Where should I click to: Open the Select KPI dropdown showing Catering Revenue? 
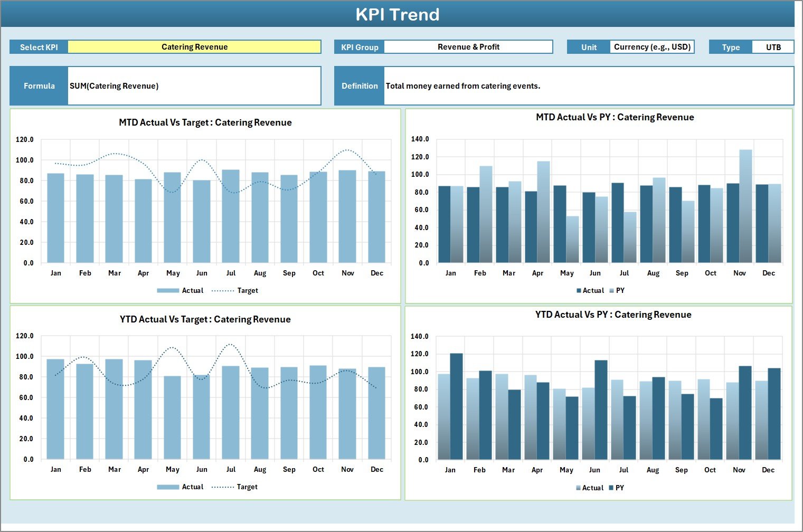click(194, 46)
